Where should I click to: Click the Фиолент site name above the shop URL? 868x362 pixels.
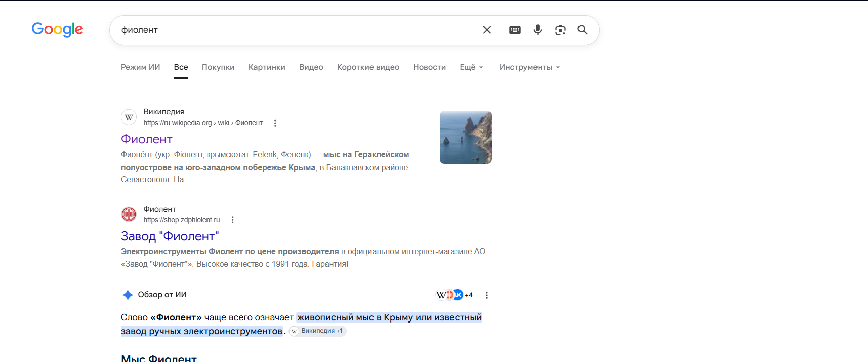[160, 209]
